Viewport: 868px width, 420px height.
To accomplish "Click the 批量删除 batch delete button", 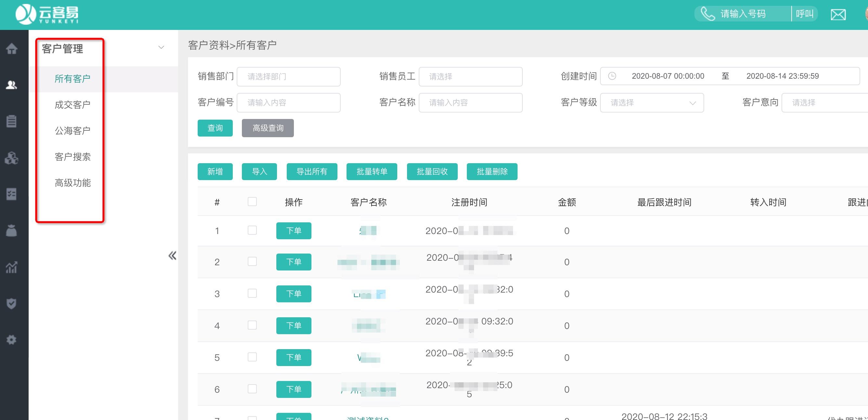I will pos(492,172).
